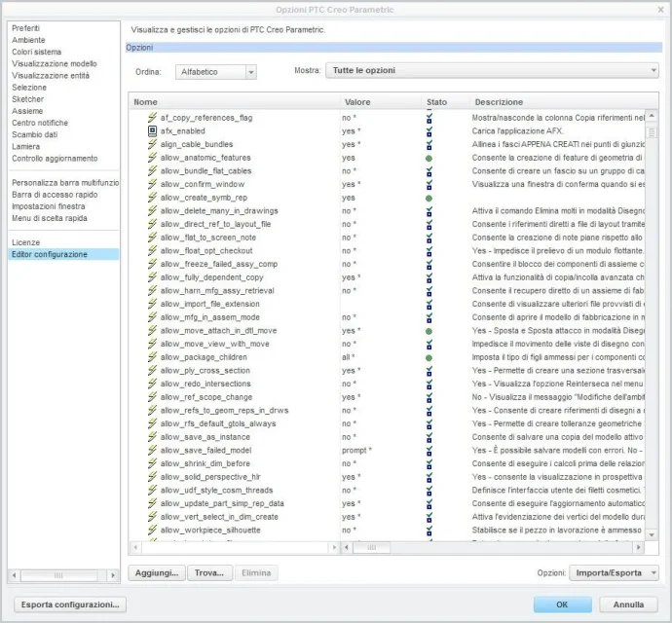Click the 'yes' value of allow_anatomic_features
Viewport: 672px width, 623px height.
[x=349, y=158]
